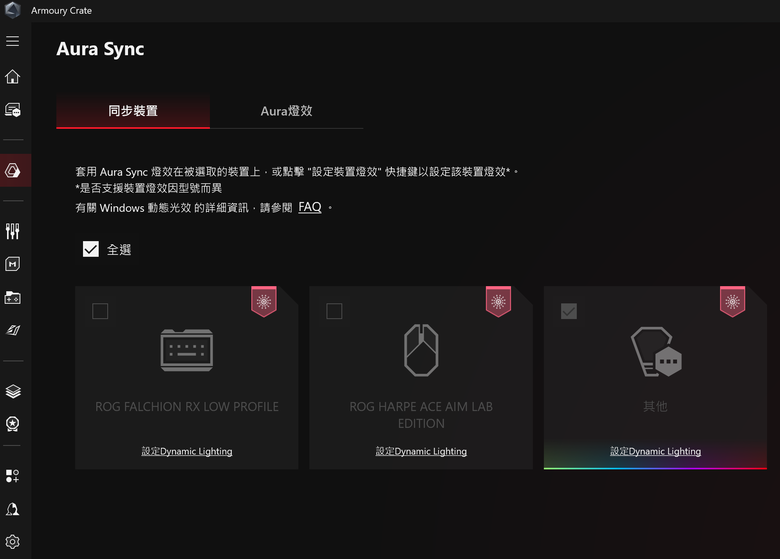The height and width of the screenshot is (559, 780).
Task: Click the Armoury Crate logo icon
Action: tap(12, 10)
